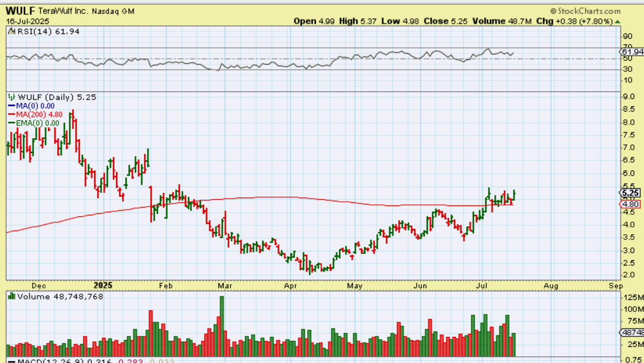
Task: Click the StockCharts.com copyright link
Action: click(585, 11)
